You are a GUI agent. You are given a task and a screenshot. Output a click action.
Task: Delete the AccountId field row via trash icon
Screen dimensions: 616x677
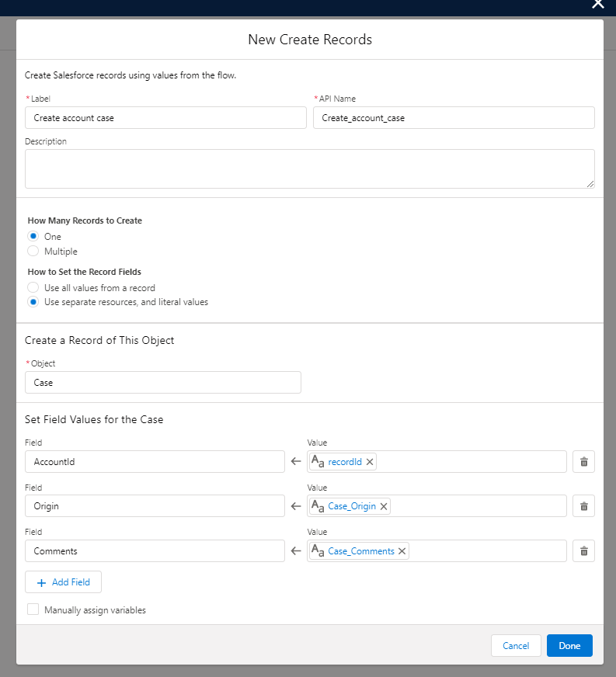point(583,461)
